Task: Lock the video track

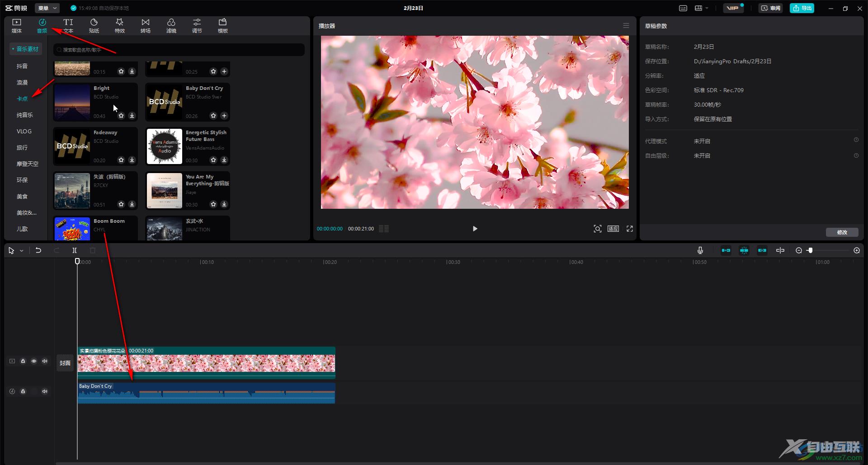Action: tap(23, 361)
